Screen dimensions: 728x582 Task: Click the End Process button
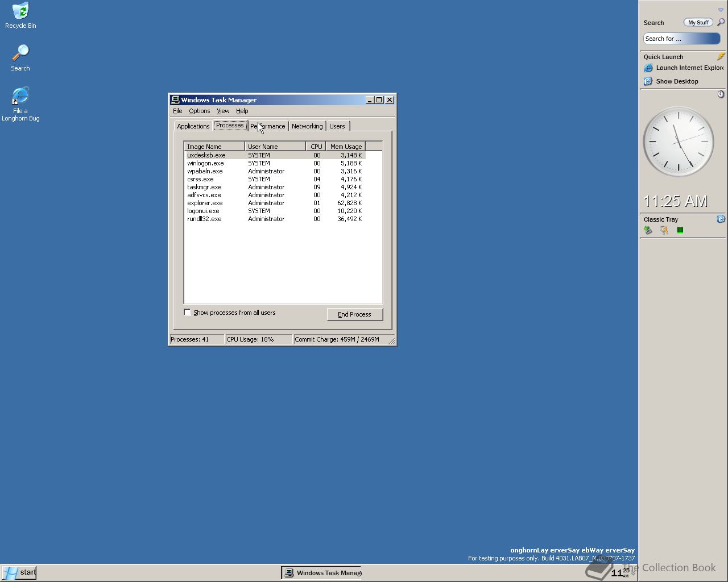[x=355, y=314]
